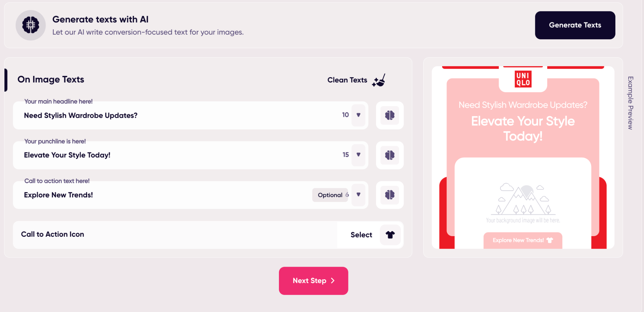Click the Explore New Trends preview button
This screenshot has height=312, width=644.
pos(518,240)
